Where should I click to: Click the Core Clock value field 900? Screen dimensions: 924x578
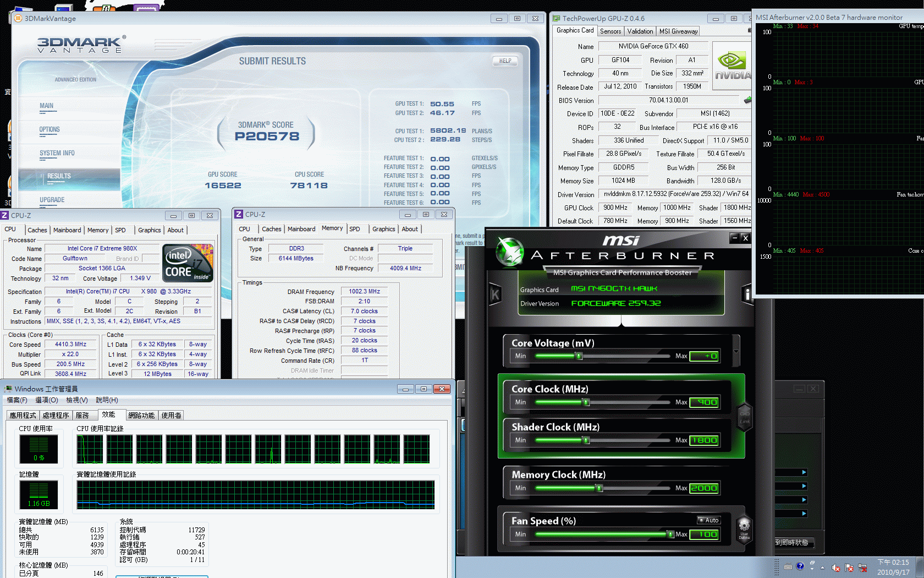tap(704, 402)
